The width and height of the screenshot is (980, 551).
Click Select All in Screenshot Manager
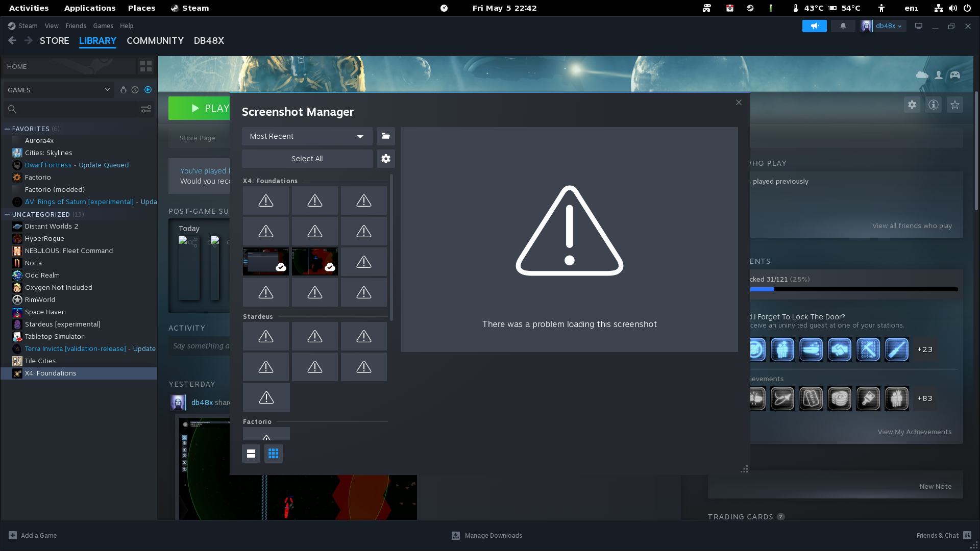pos(307,159)
